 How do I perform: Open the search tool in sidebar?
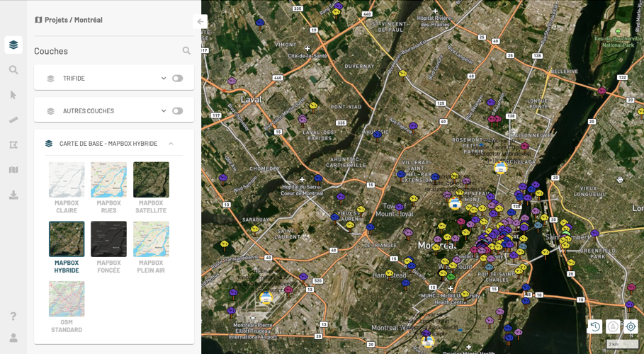point(13,70)
